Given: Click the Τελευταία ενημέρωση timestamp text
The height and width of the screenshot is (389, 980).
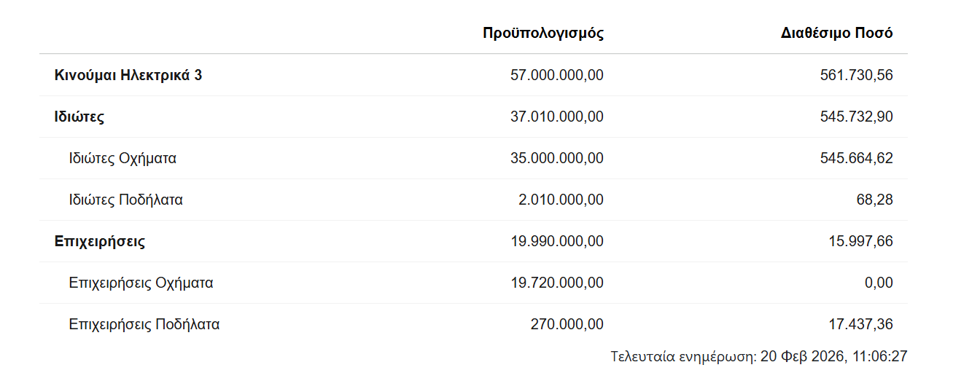Looking at the screenshot, I should (758, 357).
